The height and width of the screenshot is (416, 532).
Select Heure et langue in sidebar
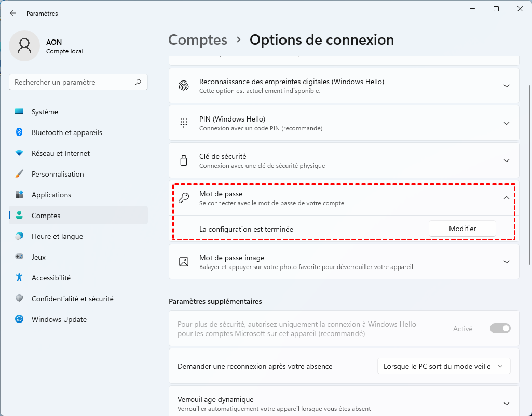pos(57,236)
